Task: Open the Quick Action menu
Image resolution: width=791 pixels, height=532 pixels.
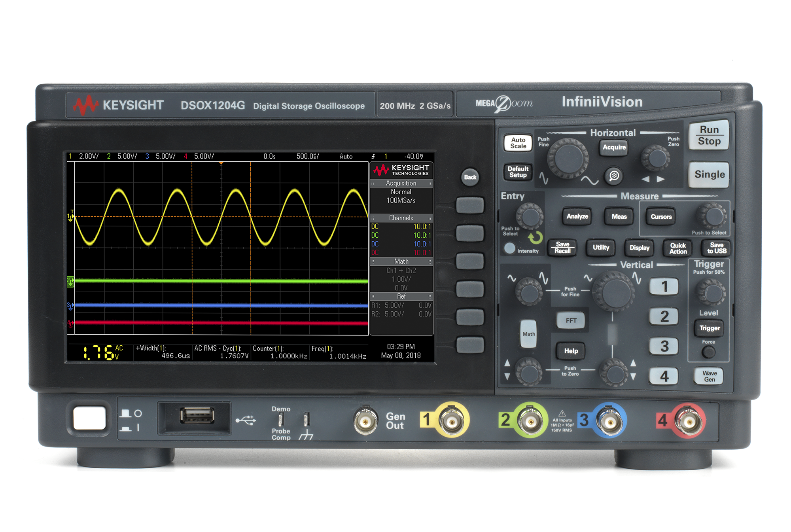Action: coord(677,248)
